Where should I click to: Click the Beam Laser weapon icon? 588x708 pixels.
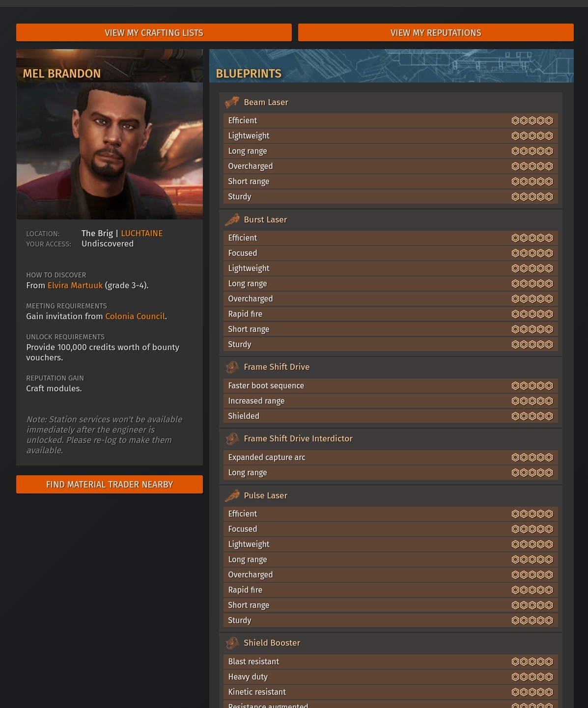pyautogui.click(x=232, y=102)
